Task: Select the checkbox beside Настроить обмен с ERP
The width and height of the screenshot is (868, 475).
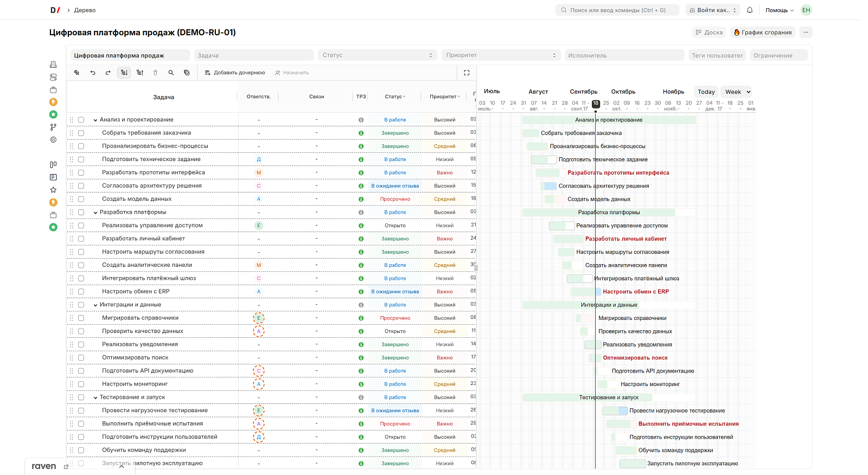Action: (x=81, y=292)
